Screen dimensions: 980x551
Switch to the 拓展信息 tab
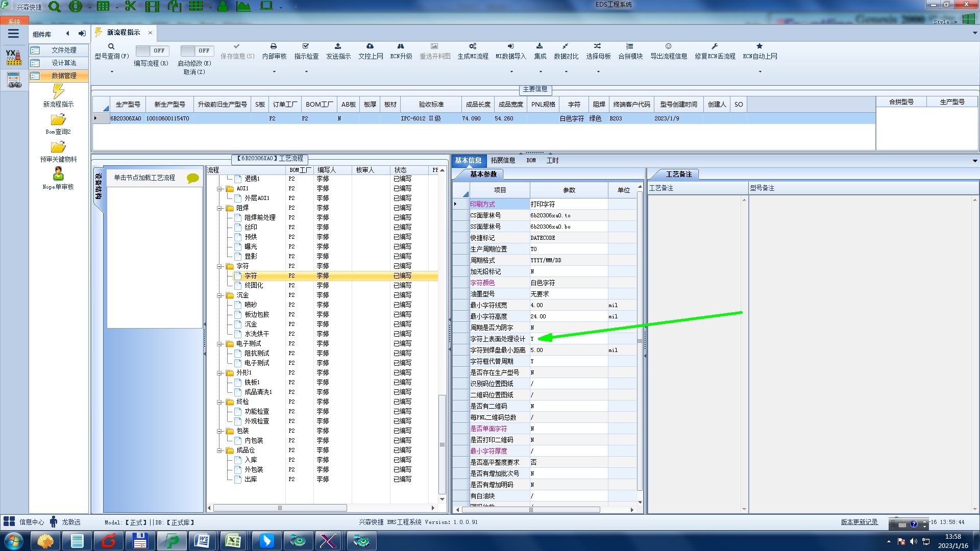[x=503, y=160]
